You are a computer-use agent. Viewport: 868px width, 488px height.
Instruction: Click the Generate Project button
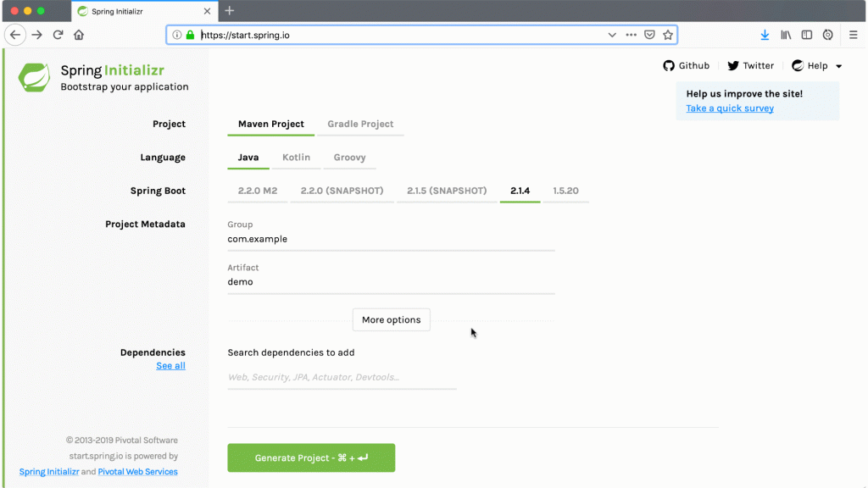(x=311, y=457)
